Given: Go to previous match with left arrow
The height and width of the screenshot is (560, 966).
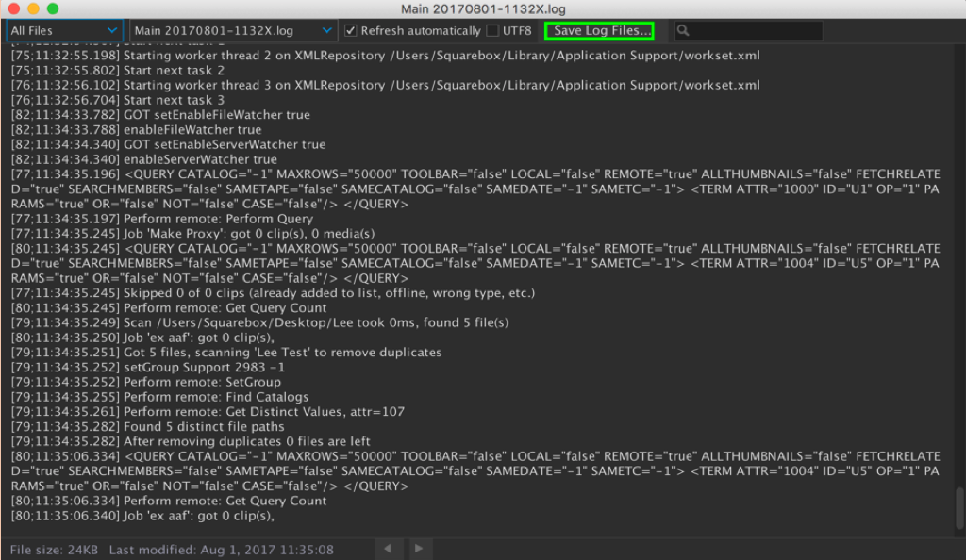Looking at the screenshot, I should [388, 548].
